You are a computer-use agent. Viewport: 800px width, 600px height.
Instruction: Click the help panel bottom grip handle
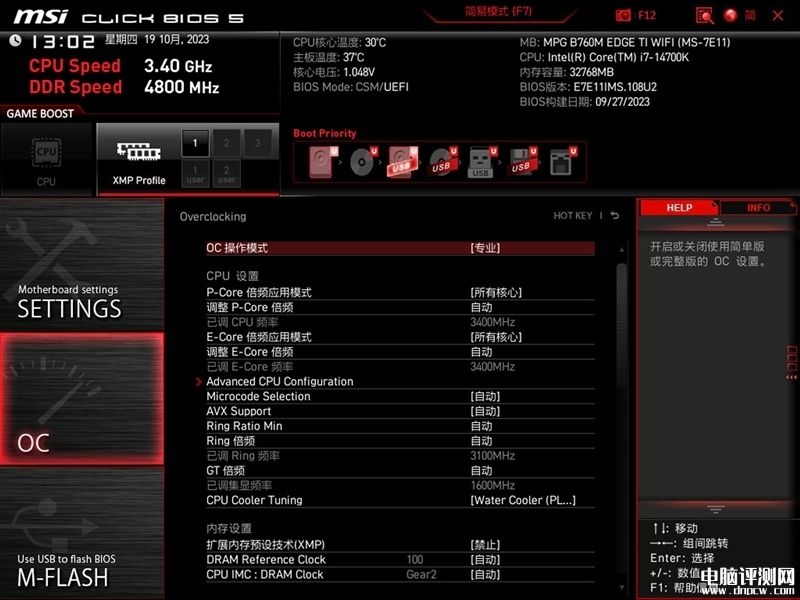pyautogui.click(x=716, y=509)
